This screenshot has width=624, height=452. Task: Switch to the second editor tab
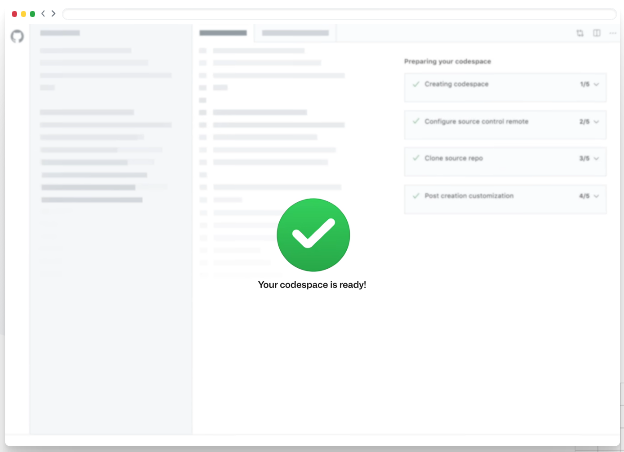tap(295, 33)
